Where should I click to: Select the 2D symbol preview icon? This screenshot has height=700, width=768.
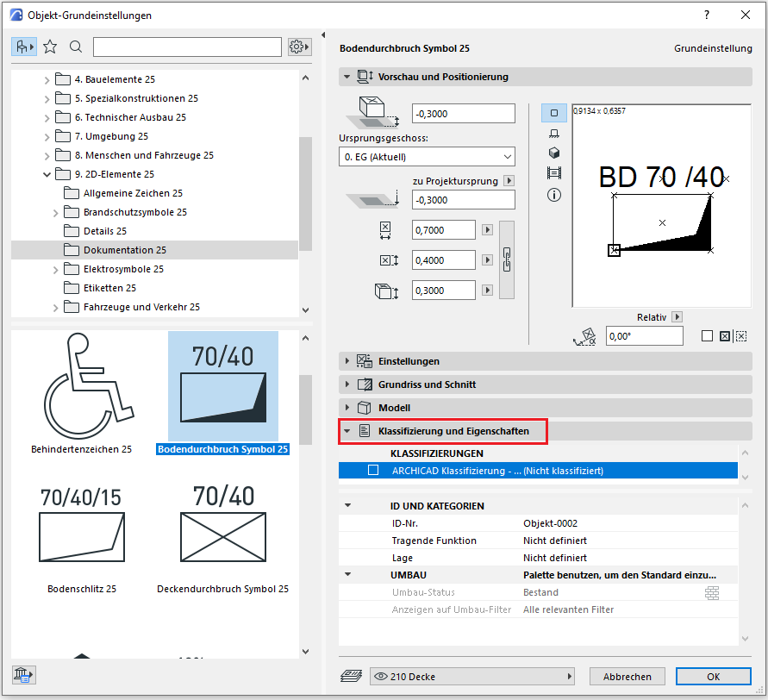point(554,113)
